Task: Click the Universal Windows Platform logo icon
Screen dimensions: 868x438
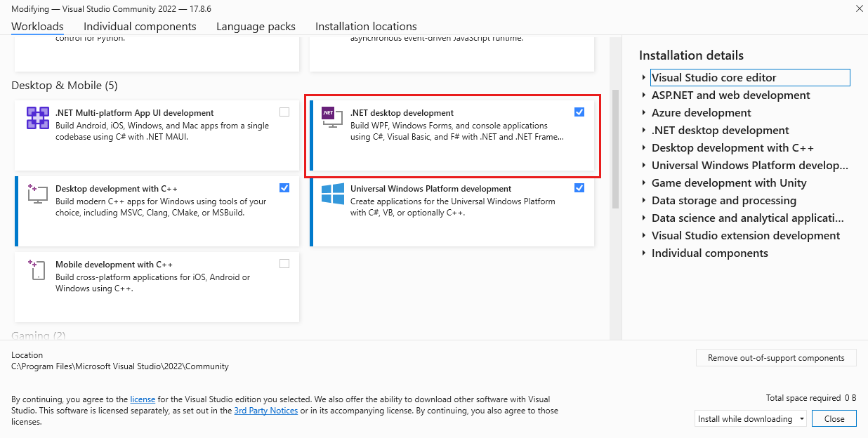Action: pos(332,194)
